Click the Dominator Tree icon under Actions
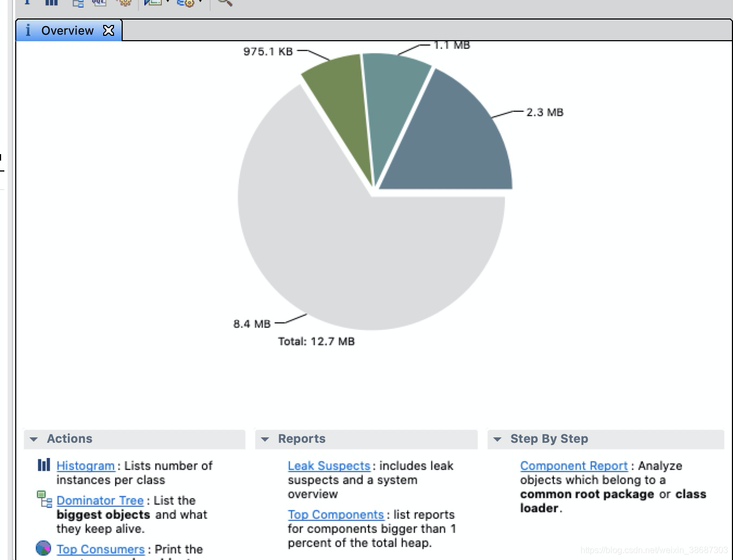Viewport: 733px width, 560px height. coord(44,499)
